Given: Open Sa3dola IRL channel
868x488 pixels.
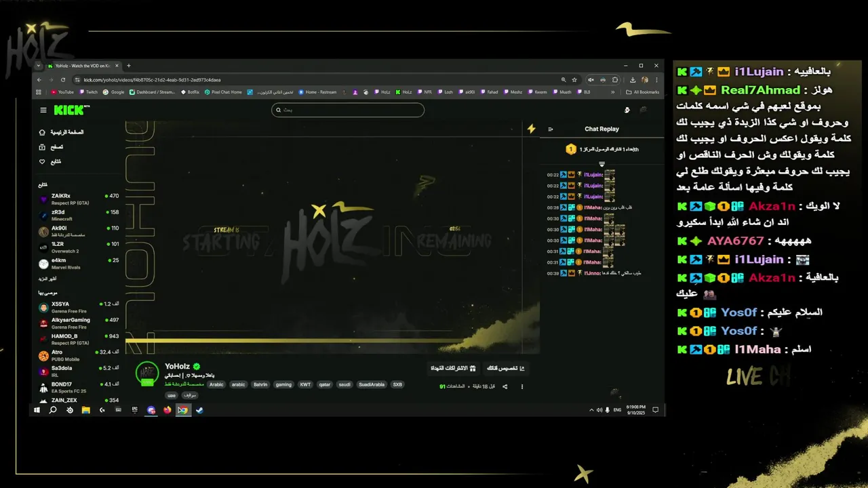Looking at the screenshot, I should (x=79, y=371).
